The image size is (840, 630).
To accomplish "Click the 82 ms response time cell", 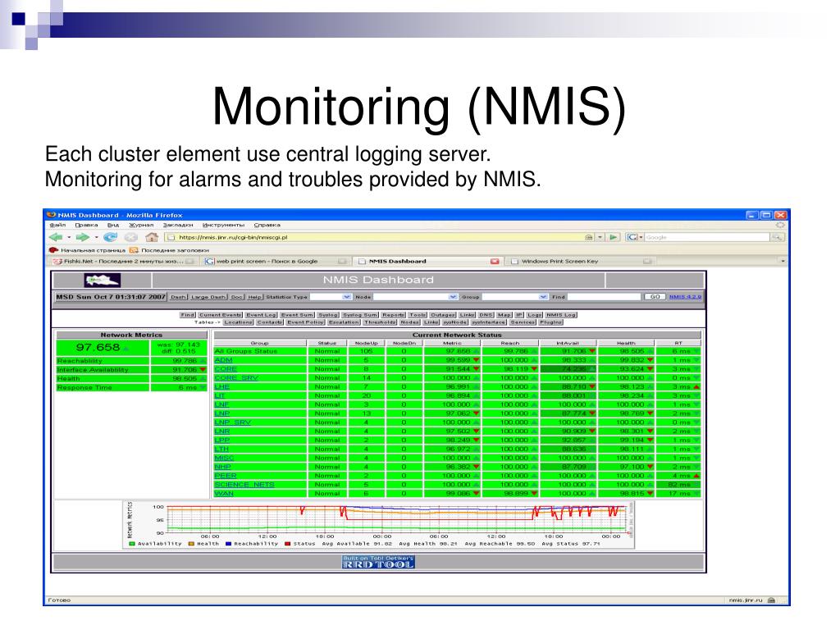I will (678, 484).
